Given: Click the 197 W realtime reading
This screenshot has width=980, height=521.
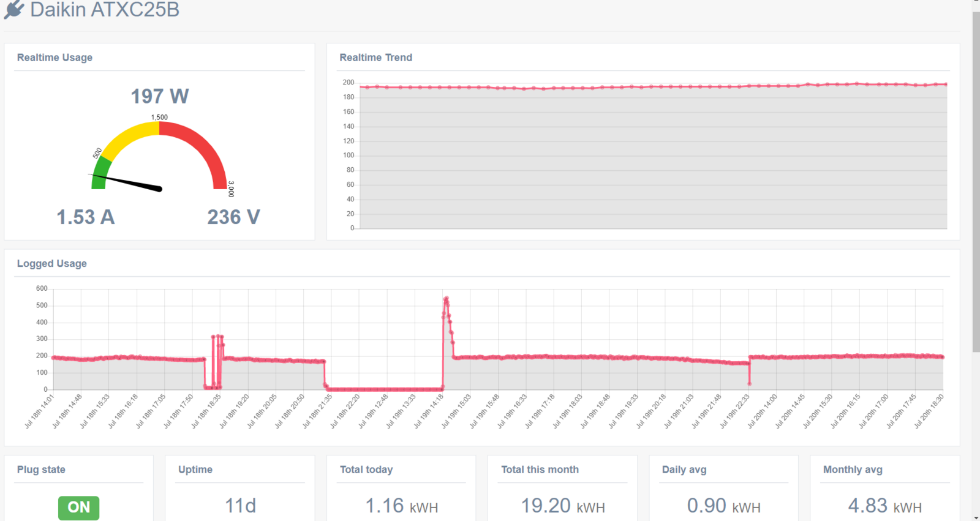Looking at the screenshot, I should tap(160, 96).
